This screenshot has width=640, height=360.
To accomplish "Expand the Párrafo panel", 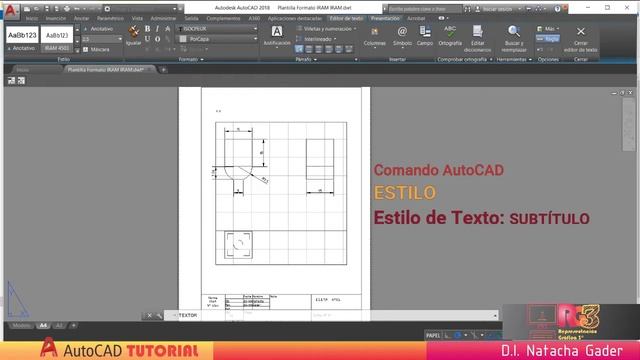I will tap(306, 60).
